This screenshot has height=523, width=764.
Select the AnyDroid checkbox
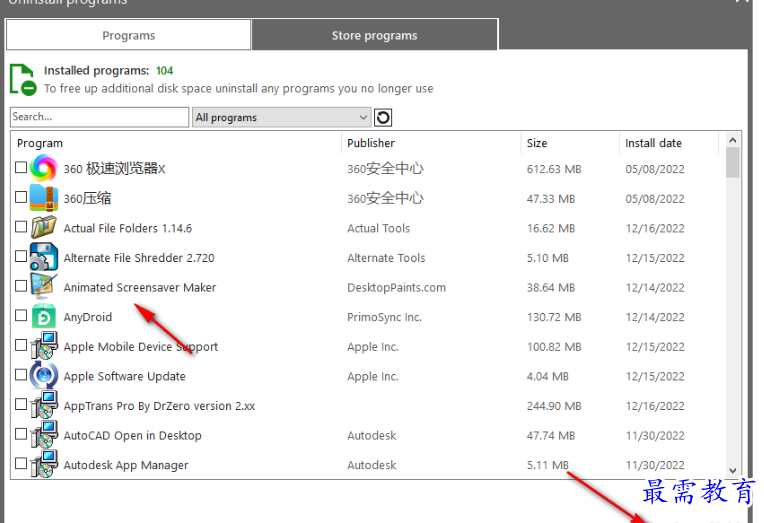tap(21, 316)
